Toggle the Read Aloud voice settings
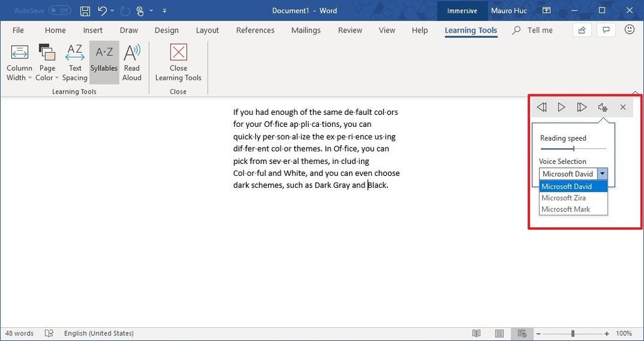This screenshot has width=644, height=341. click(602, 107)
